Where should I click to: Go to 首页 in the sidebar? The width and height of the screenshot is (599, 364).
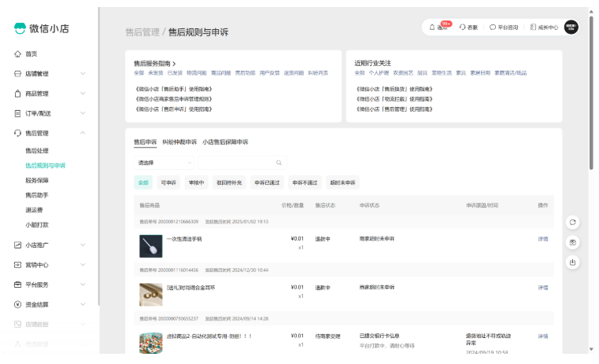pos(31,54)
